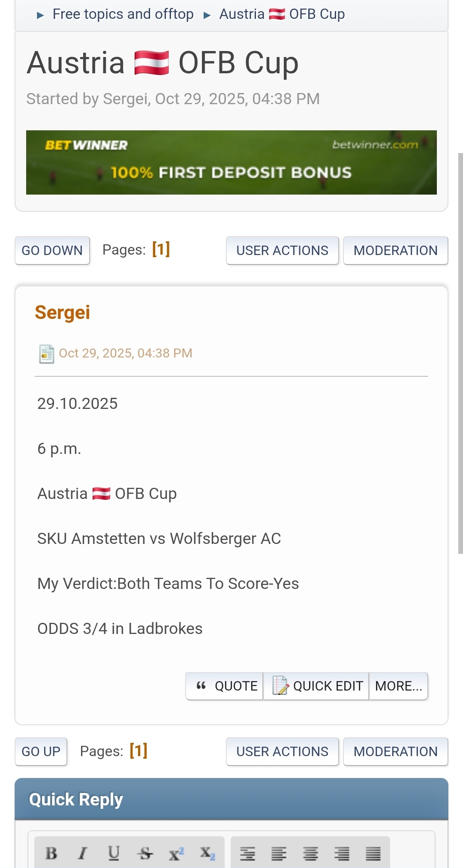This screenshot has height=868, width=463.
Task: Apply strikethrough formatting in the editor
Action: coord(145,853)
